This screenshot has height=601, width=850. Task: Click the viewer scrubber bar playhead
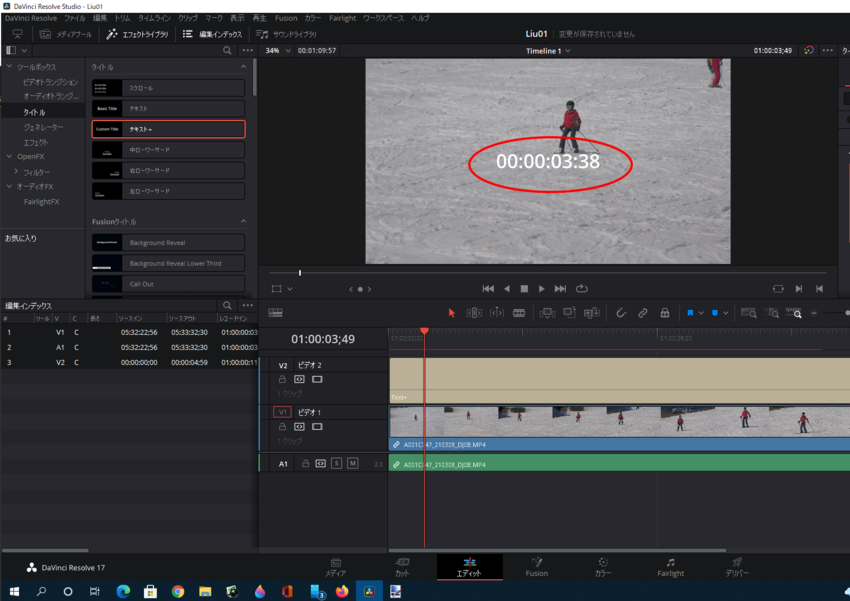click(300, 273)
